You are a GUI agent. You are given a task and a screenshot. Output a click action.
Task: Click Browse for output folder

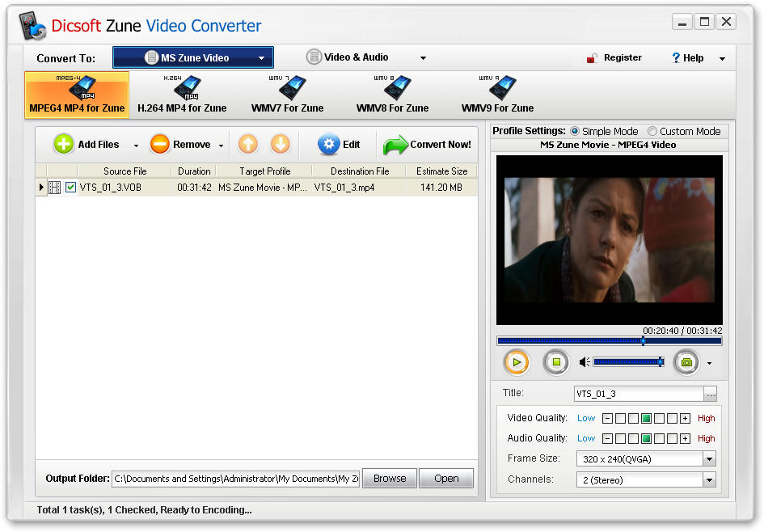click(x=390, y=479)
